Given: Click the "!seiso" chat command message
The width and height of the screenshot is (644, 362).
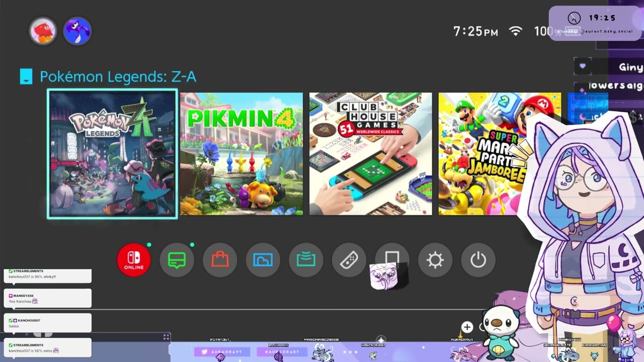Looking at the screenshot, I should coord(14,326).
